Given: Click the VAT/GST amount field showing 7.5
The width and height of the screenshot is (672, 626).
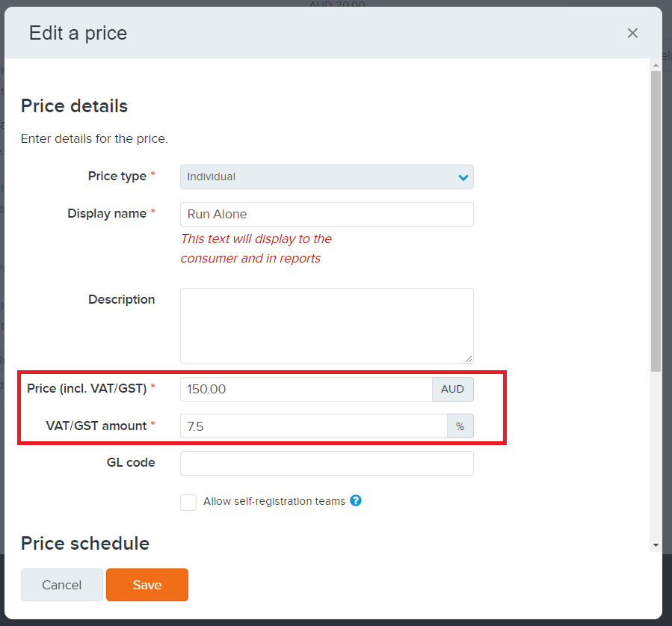Looking at the screenshot, I should point(313,426).
